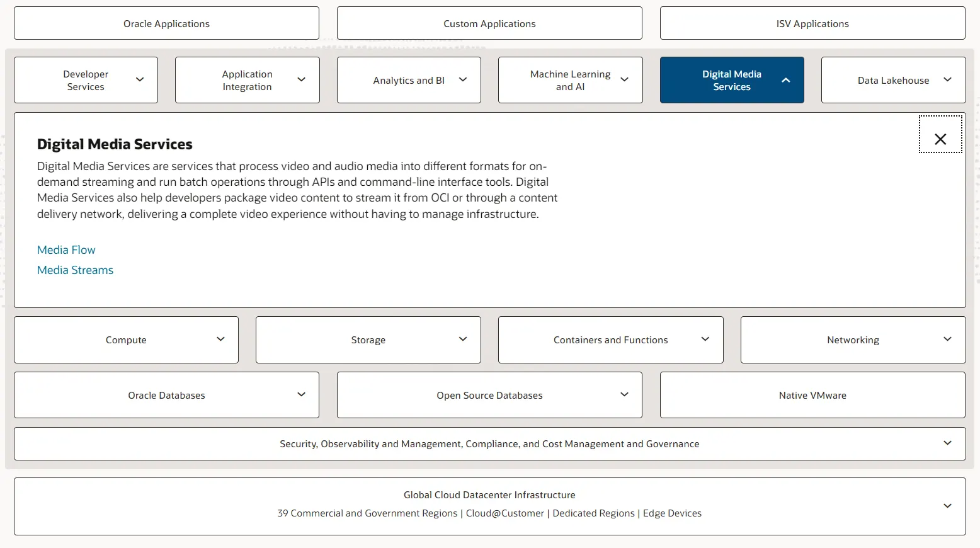Click the Compute chevron arrow
This screenshot has height=548, width=980.
click(220, 340)
